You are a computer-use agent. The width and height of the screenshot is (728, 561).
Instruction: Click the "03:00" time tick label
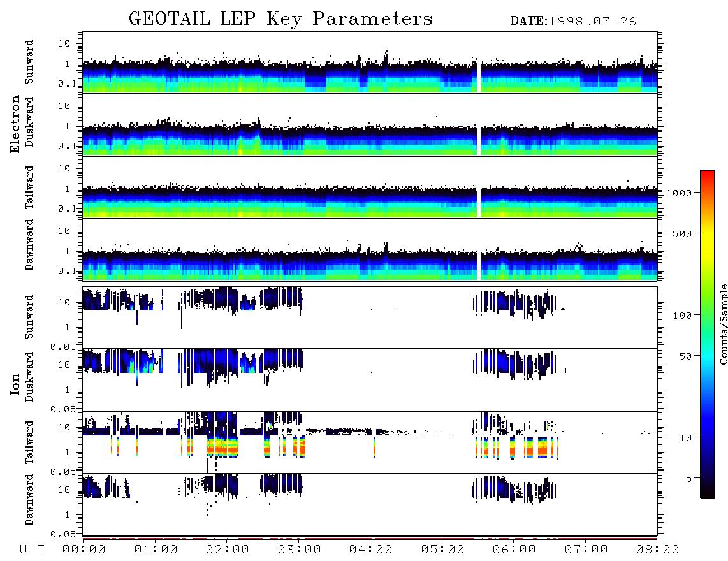[x=300, y=550]
